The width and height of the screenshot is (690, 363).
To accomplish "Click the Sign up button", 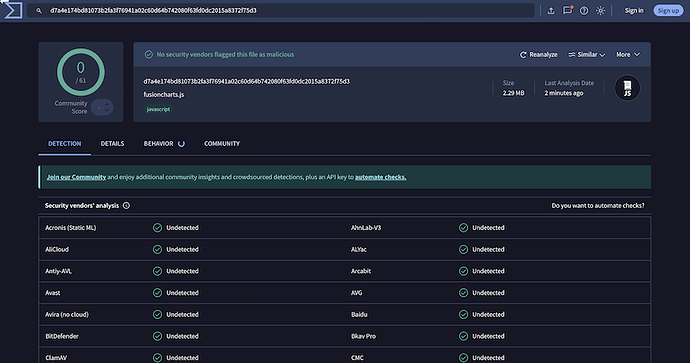I will (668, 11).
